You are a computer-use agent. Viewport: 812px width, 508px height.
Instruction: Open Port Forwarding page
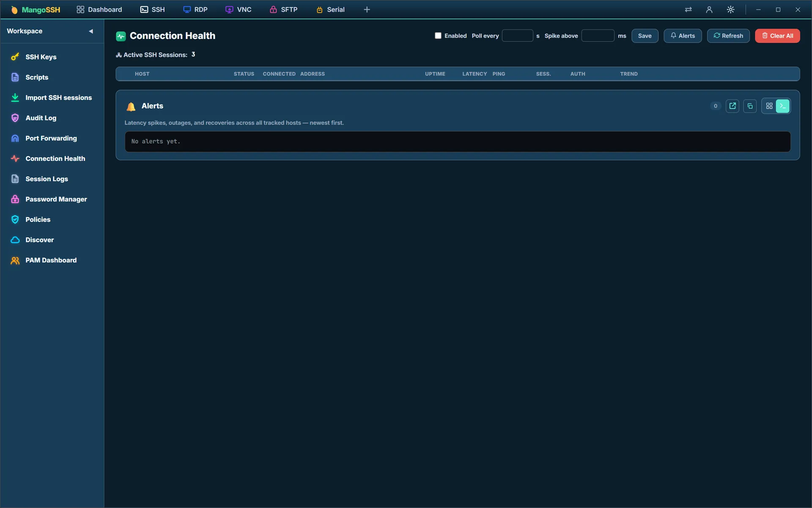[52, 138]
